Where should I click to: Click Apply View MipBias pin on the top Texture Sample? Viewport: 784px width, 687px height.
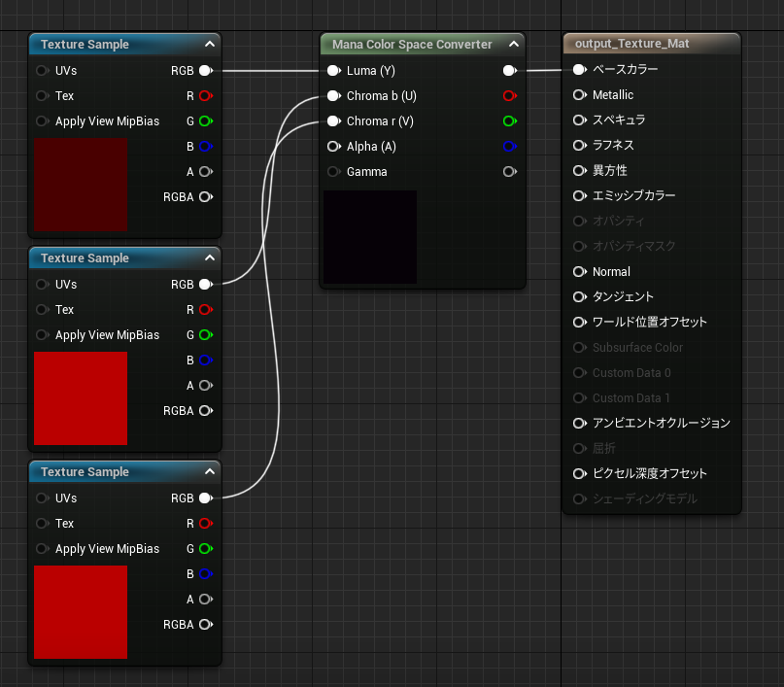click(x=43, y=121)
